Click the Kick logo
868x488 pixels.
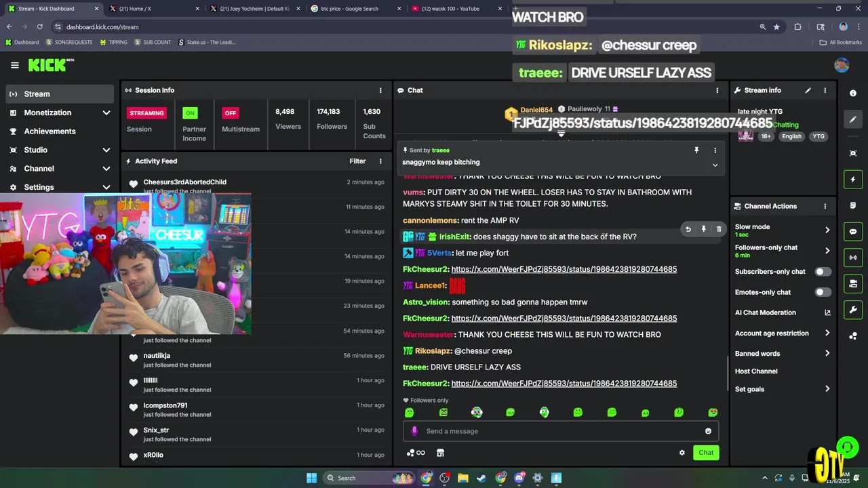[x=50, y=65]
